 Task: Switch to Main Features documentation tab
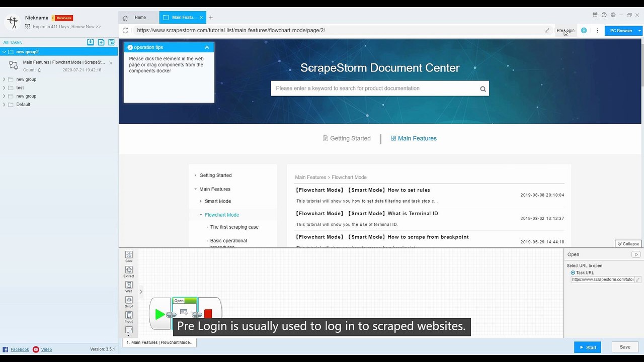tap(414, 138)
